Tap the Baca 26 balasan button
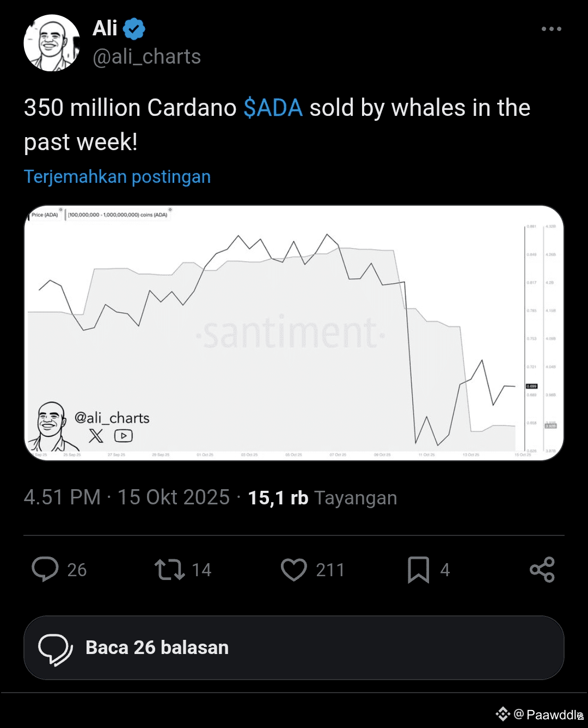 click(x=294, y=647)
